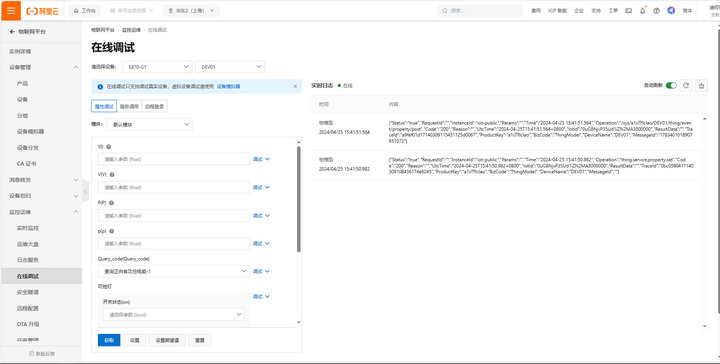
Task: Open the DEV01 device dropdown
Action: click(230, 67)
